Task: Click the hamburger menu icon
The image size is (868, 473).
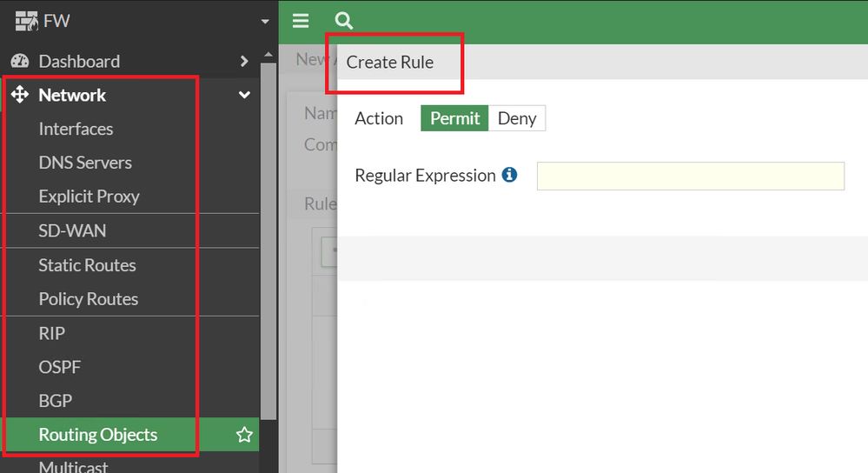Action: (301, 21)
